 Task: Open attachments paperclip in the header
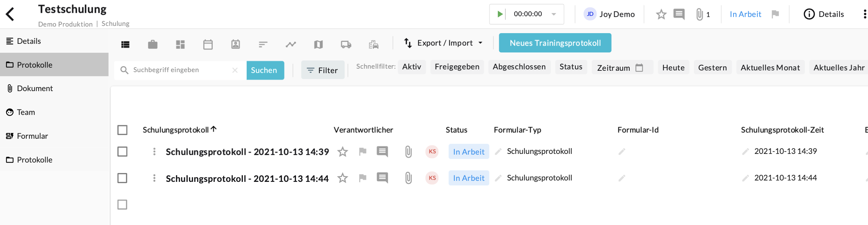click(x=699, y=14)
